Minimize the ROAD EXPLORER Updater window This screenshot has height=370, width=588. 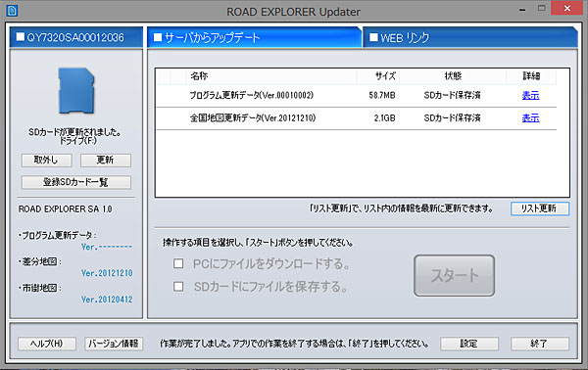(x=522, y=10)
